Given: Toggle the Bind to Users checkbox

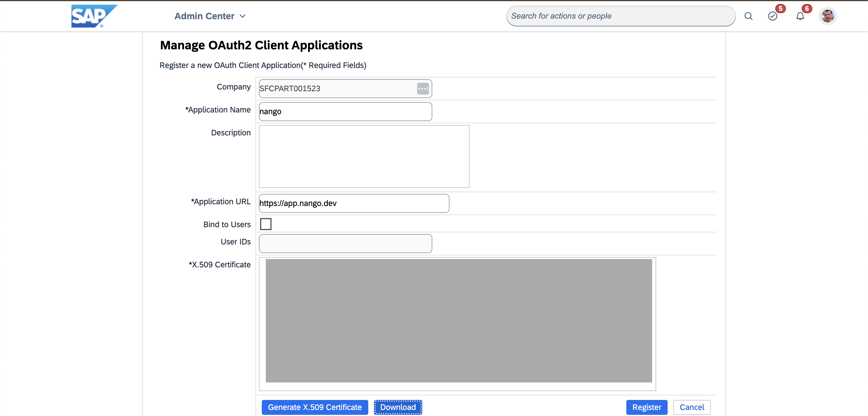Looking at the screenshot, I should pos(266,224).
